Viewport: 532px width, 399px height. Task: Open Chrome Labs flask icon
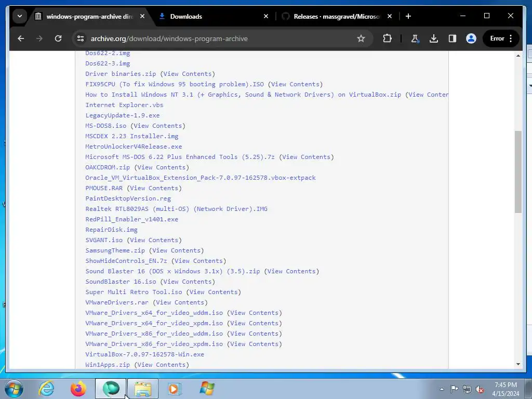pyautogui.click(x=415, y=38)
